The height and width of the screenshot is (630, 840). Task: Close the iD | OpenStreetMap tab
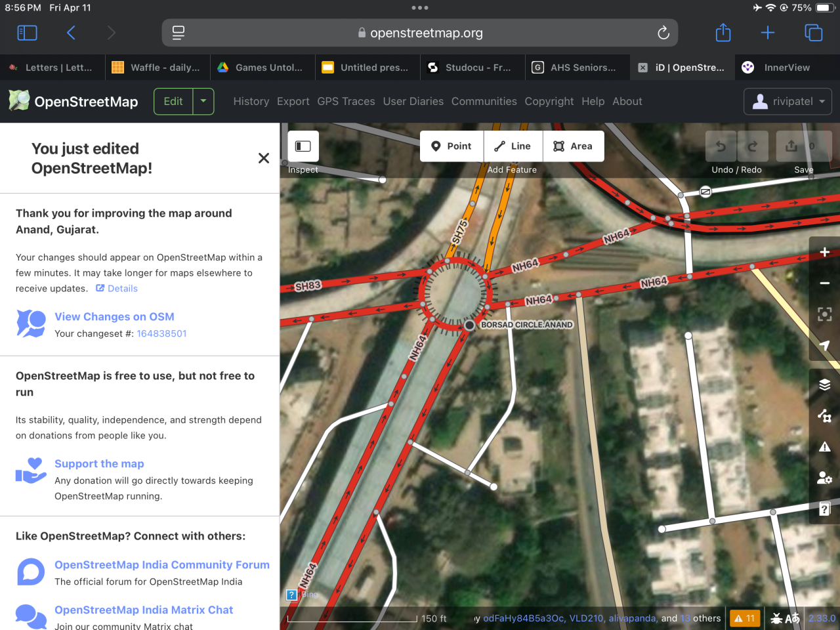pos(643,68)
